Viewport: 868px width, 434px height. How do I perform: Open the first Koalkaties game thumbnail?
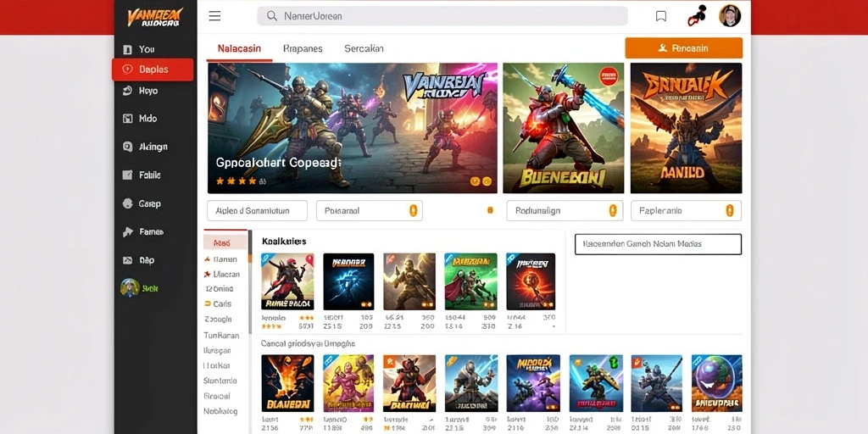click(x=287, y=281)
